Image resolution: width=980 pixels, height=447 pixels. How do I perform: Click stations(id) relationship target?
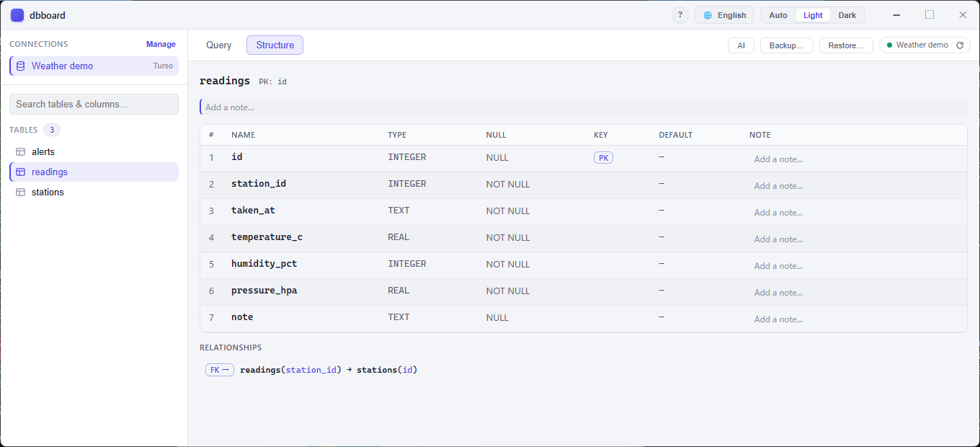pyautogui.click(x=387, y=370)
